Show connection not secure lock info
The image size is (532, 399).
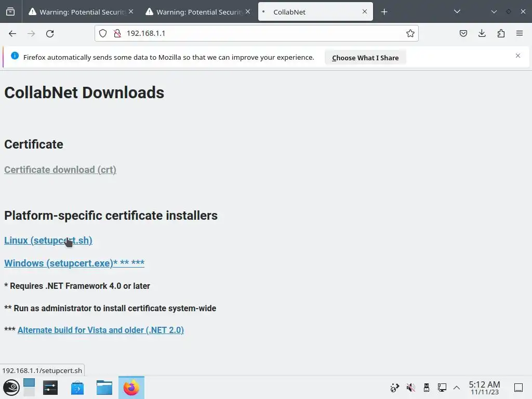[x=117, y=33]
